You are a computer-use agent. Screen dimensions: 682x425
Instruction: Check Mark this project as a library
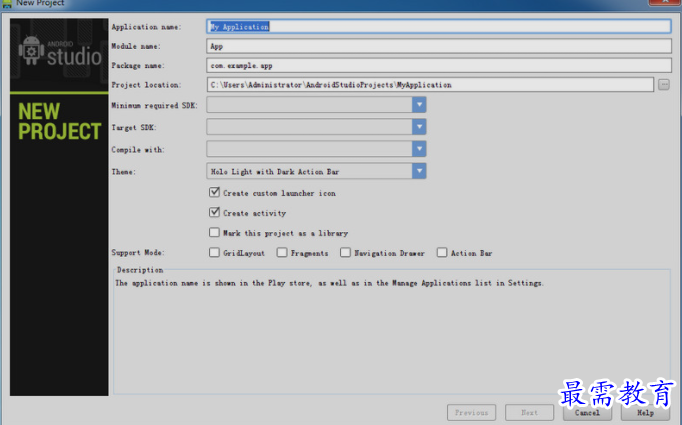214,232
